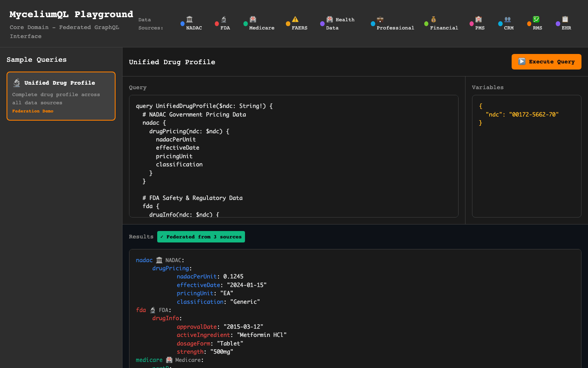The height and width of the screenshot is (368, 588).
Task: Click the CRM data source label
Action: click(x=509, y=28)
